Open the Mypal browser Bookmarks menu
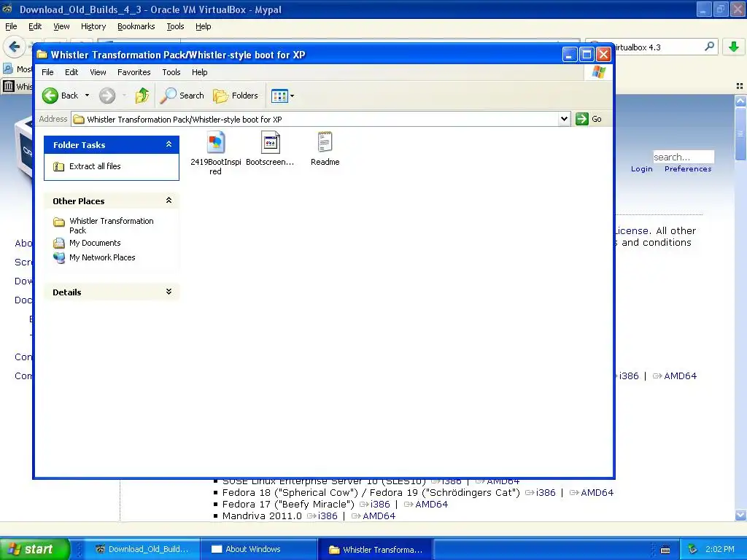 pyautogui.click(x=136, y=27)
